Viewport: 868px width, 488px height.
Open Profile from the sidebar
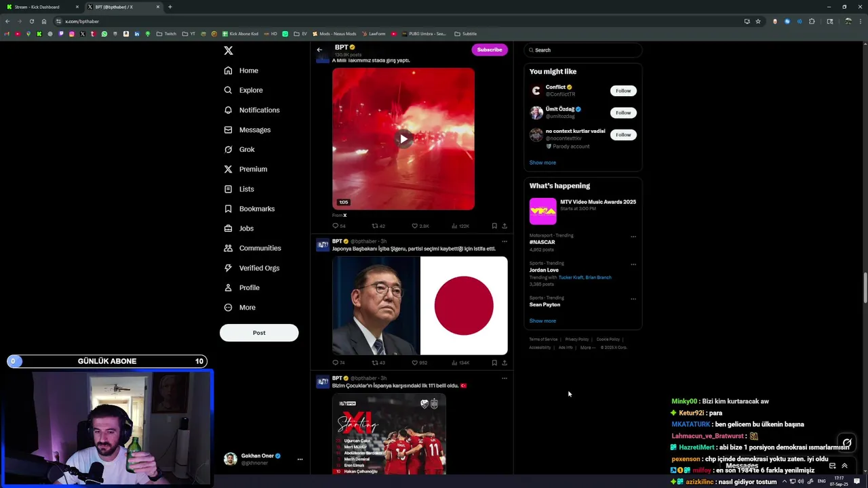tap(242, 287)
